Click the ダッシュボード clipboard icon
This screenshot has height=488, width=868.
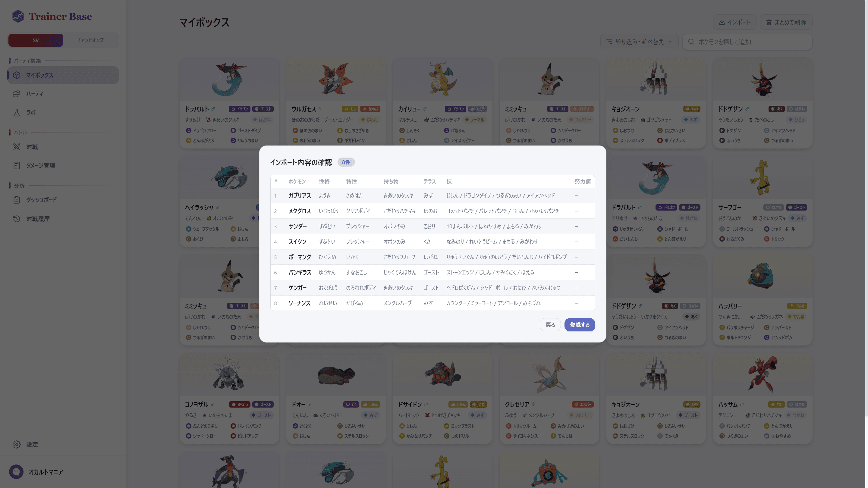(x=17, y=199)
